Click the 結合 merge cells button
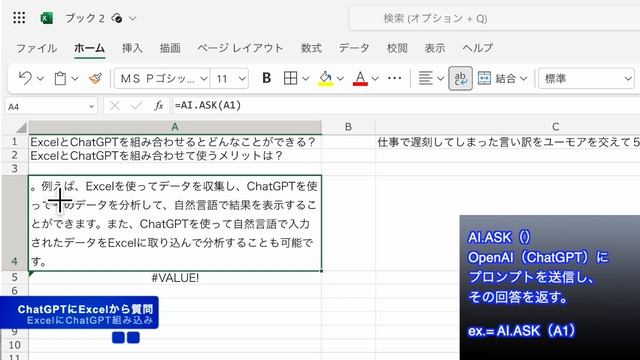Screen dimensions: 640x360 tap(497, 78)
